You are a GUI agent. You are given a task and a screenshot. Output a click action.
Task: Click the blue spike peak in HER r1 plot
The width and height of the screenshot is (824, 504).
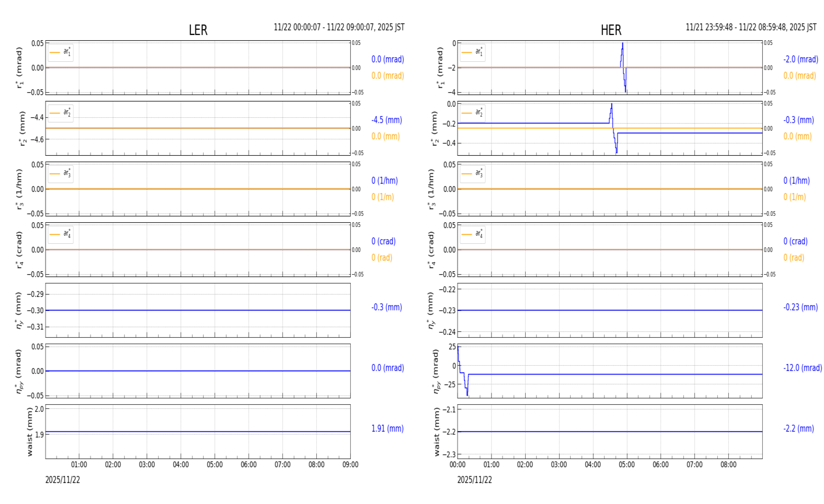622,44
